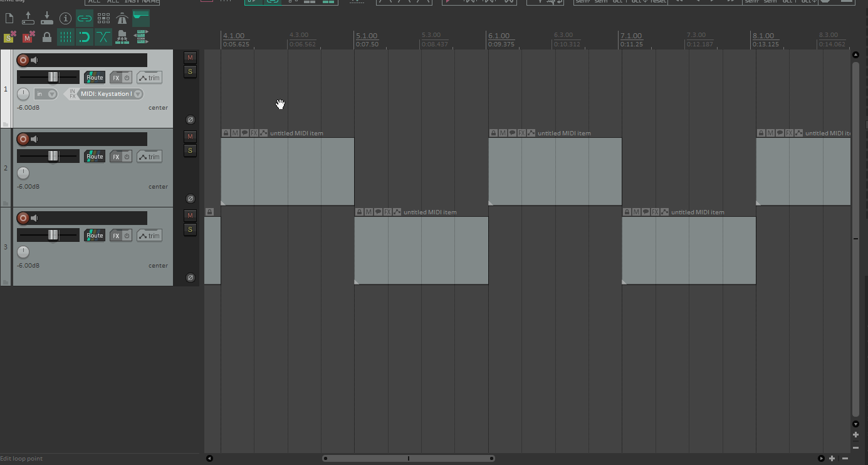This screenshot has width=868, height=465.
Task: Arm track 3 for recording
Action: click(23, 218)
